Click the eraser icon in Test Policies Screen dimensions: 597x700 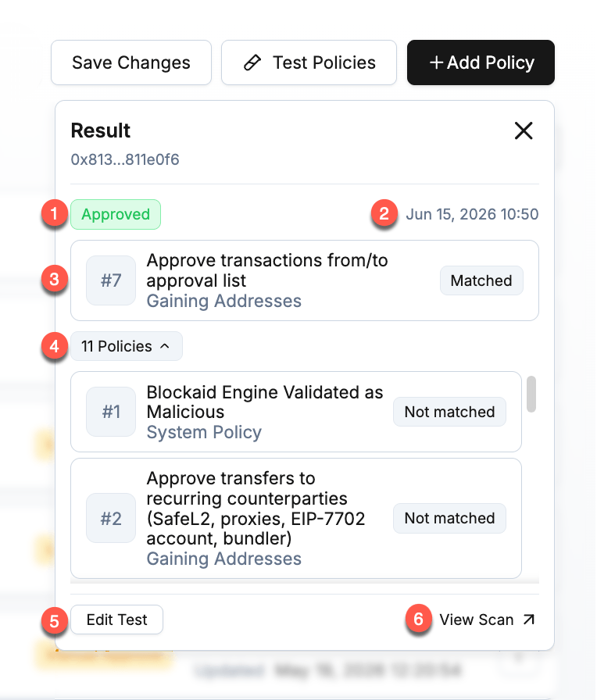(252, 62)
